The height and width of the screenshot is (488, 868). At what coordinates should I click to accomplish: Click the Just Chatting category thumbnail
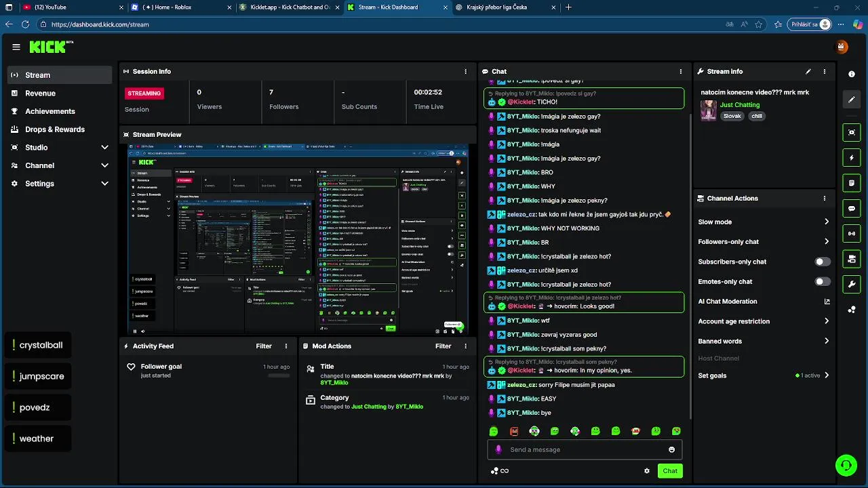click(x=709, y=110)
